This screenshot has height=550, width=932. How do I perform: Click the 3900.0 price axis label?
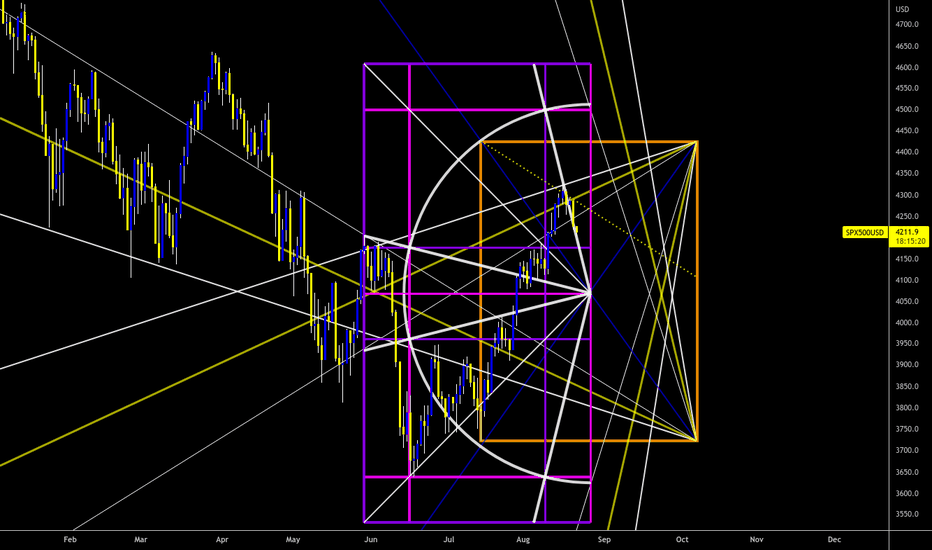(x=907, y=364)
